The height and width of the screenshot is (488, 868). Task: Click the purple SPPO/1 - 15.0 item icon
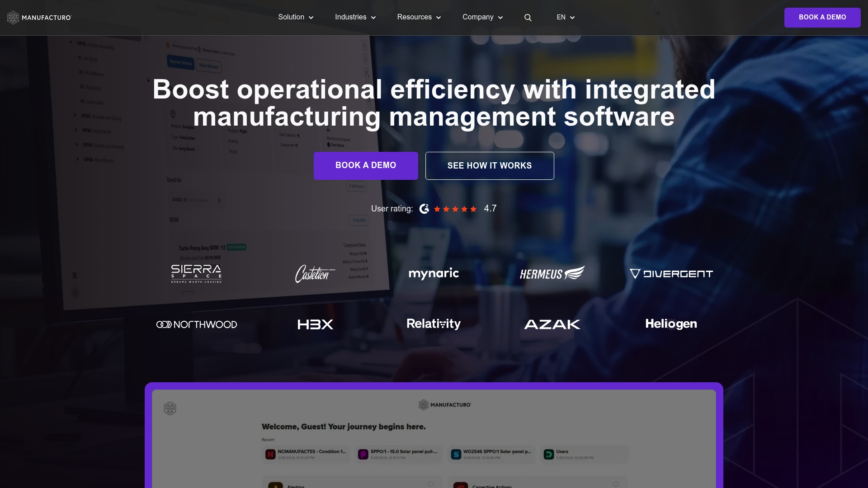tap(363, 455)
